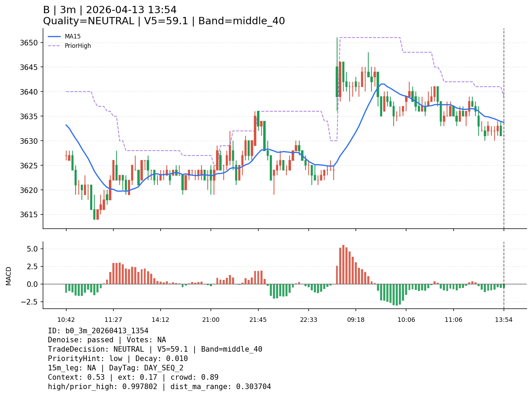The image size is (532, 396).
Task: Click the 3615 price axis label
Action: tap(31, 215)
